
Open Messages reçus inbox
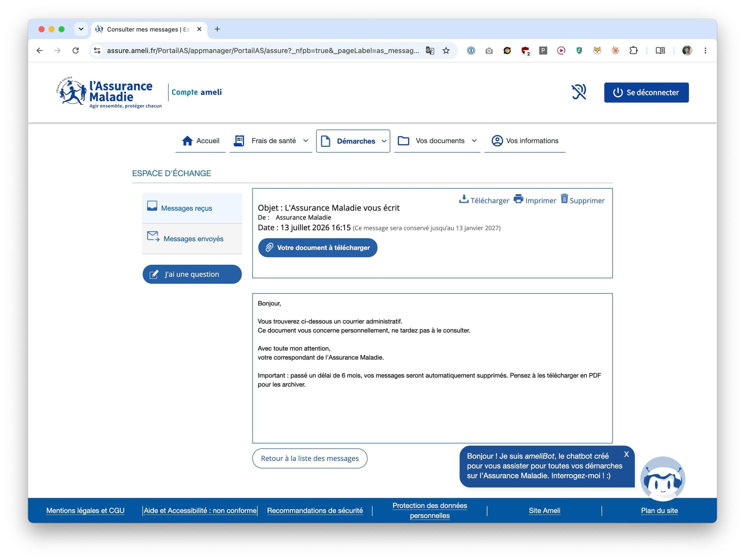click(x=192, y=208)
